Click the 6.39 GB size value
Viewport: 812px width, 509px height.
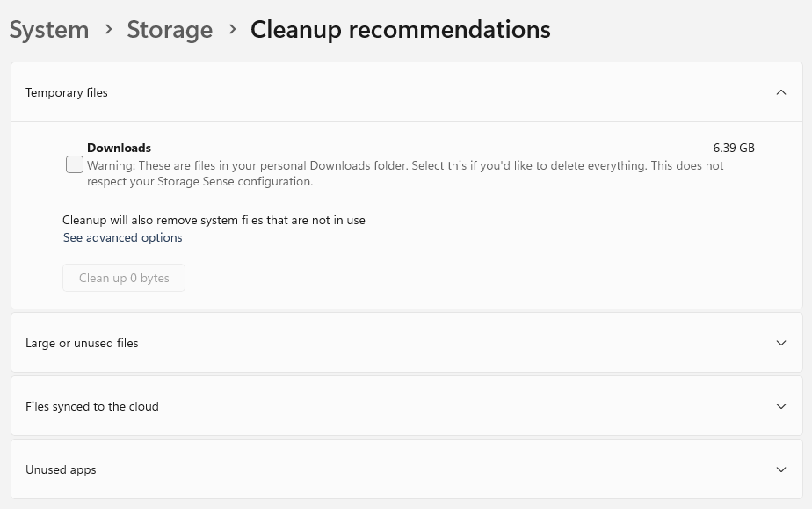(734, 148)
